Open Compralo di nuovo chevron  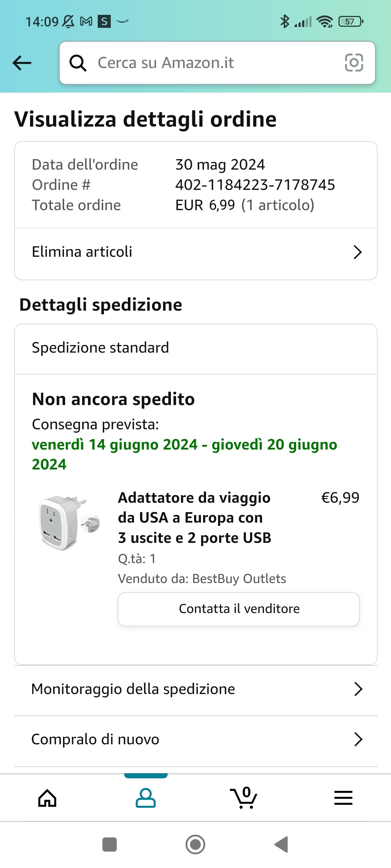pos(358,740)
